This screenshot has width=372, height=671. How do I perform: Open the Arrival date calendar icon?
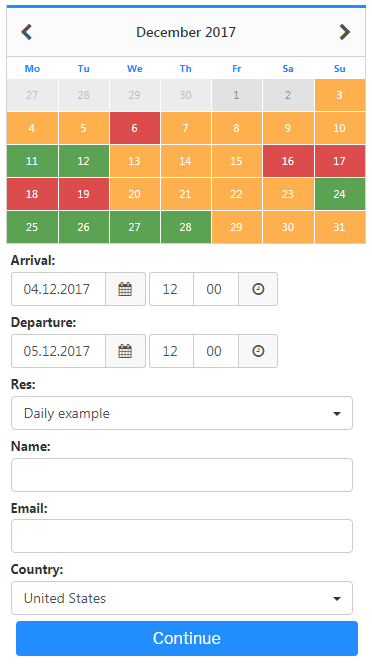point(125,289)
